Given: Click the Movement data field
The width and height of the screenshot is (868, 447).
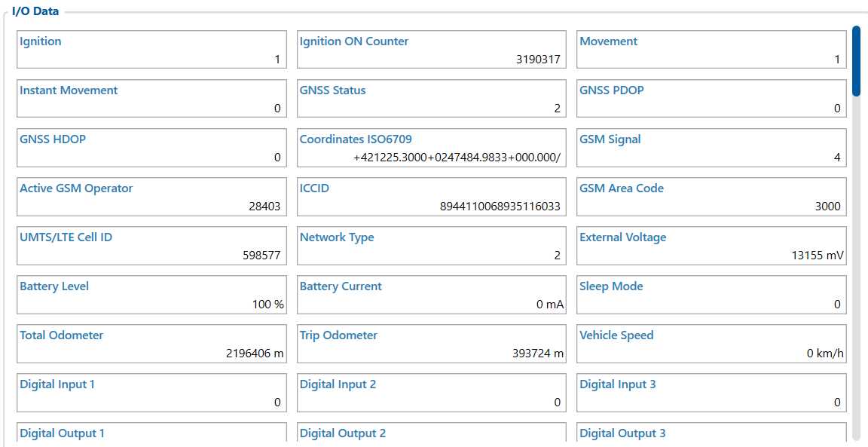Looking at the screenshot, I should [x=711, y=50].
